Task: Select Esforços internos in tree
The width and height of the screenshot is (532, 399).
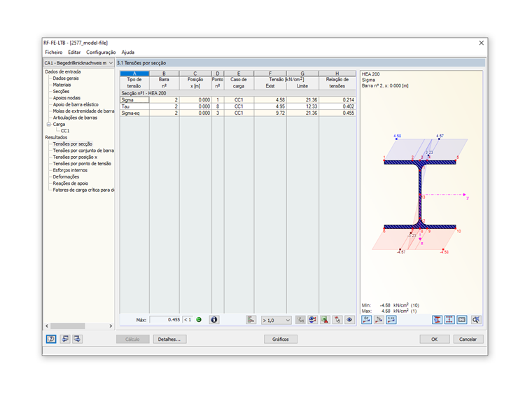Action: [x=70, y=170]
